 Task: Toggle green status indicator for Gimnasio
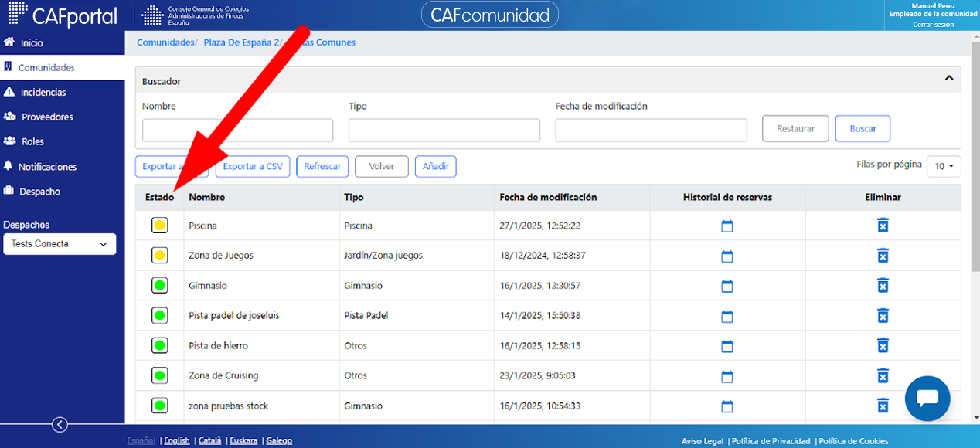[x=160, y=286]
